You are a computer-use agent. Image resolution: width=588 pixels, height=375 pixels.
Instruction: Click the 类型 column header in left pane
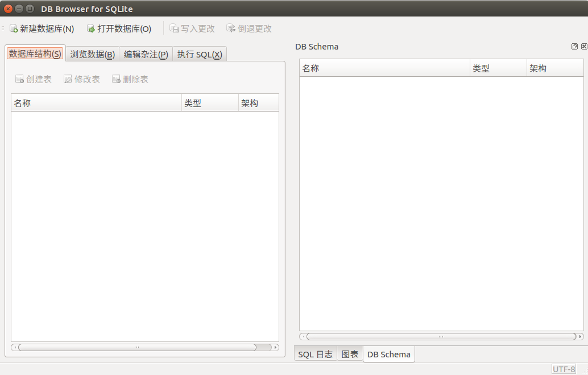210,103
